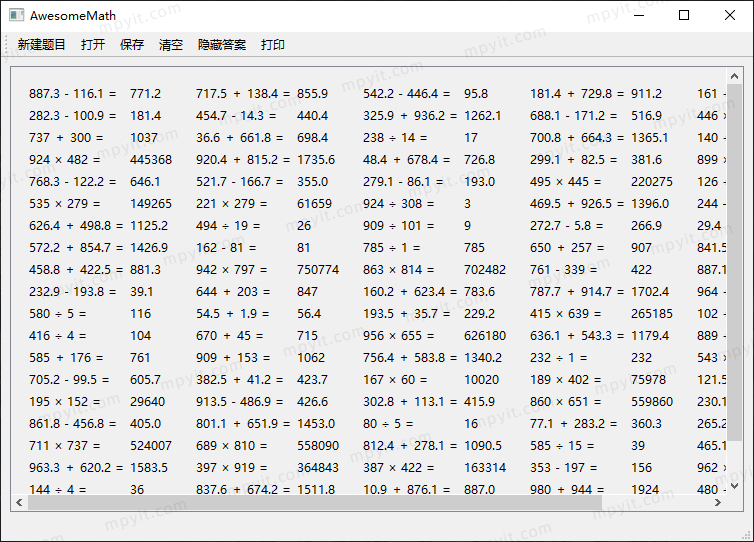Click the problem 162 - 81 =

(x=226, y=248)
